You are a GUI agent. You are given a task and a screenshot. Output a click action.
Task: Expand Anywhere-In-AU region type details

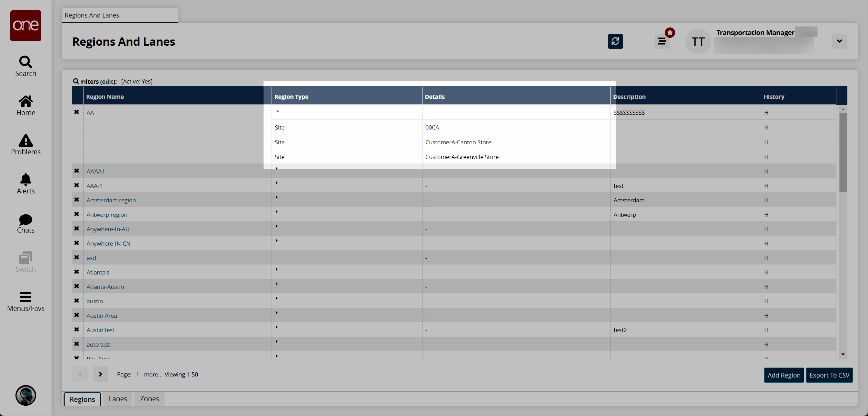(276, 226)
